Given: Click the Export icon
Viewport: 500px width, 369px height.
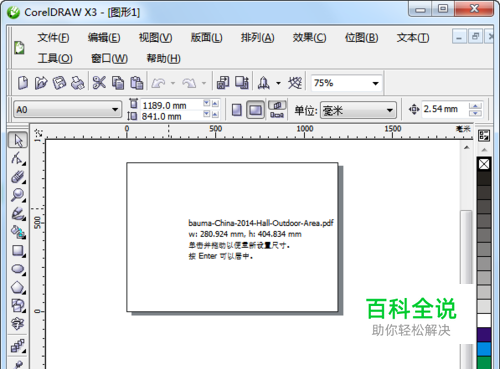Looking at the screenshot, I should click(x=242, y=83).
